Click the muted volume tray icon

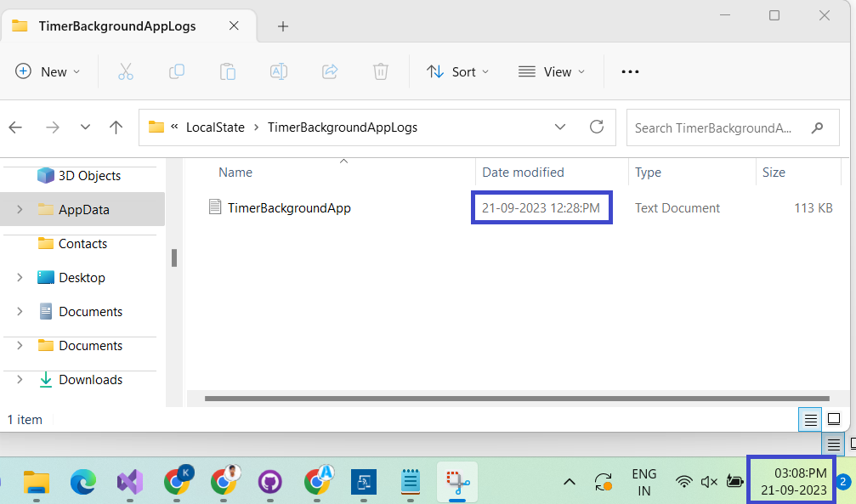(x=709, y=482)
